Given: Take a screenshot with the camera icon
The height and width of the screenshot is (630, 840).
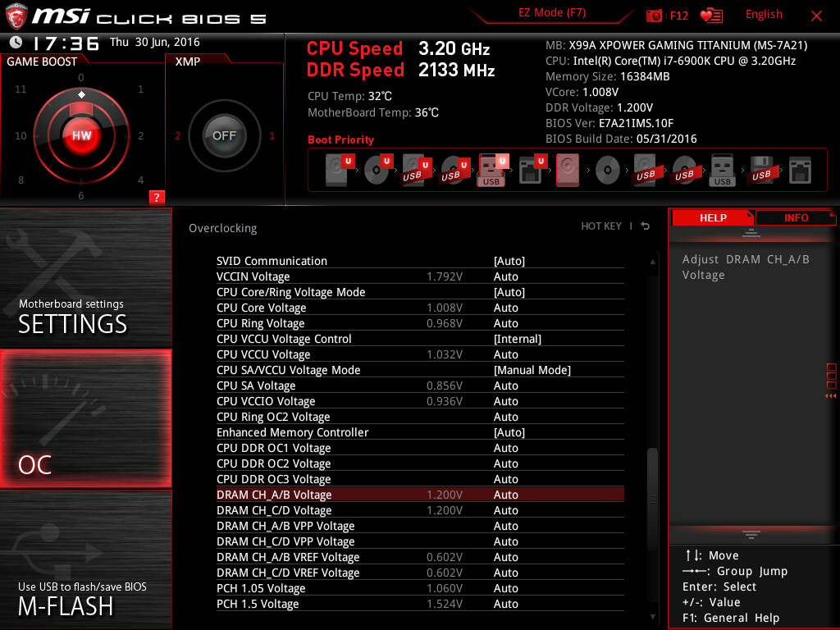Looking at the screenshot, I should (654, 16).
